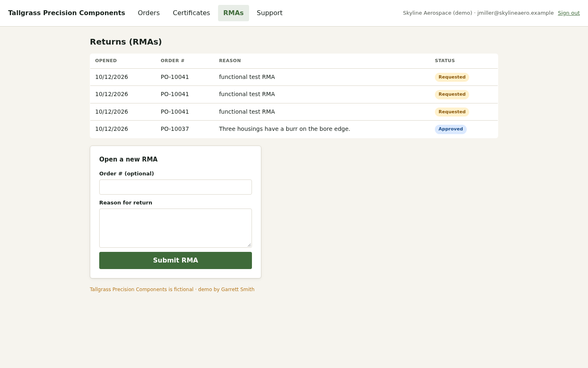Image resolution: width=588 pixels, height=368 pixels.
Task: Click the REASON column header
Action: [x=230, y=61]
